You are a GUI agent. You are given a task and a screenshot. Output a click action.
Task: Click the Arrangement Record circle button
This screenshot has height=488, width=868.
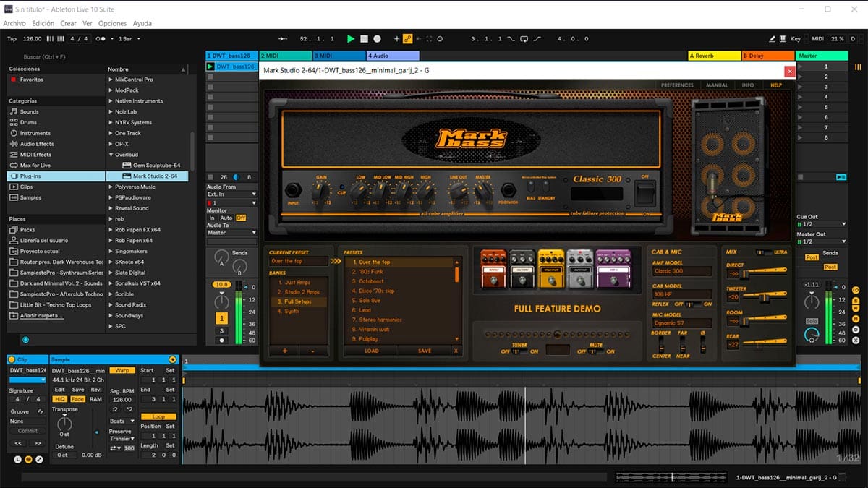click(377, 38)
